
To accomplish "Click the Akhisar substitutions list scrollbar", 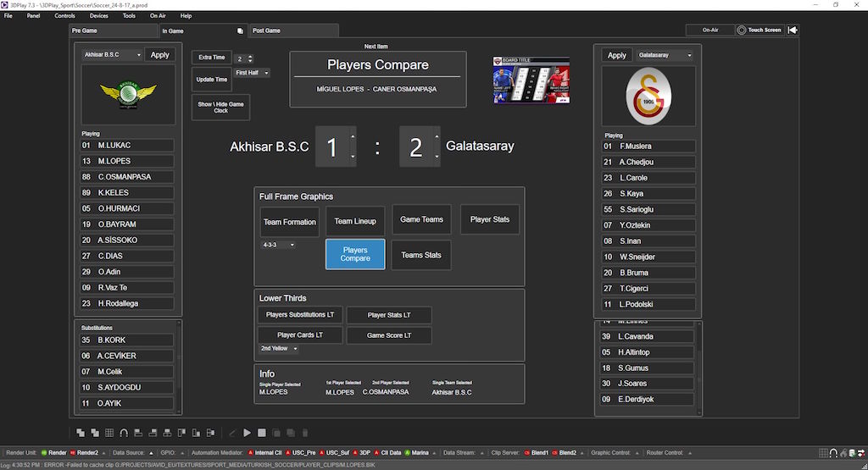I will coord(179,366).
